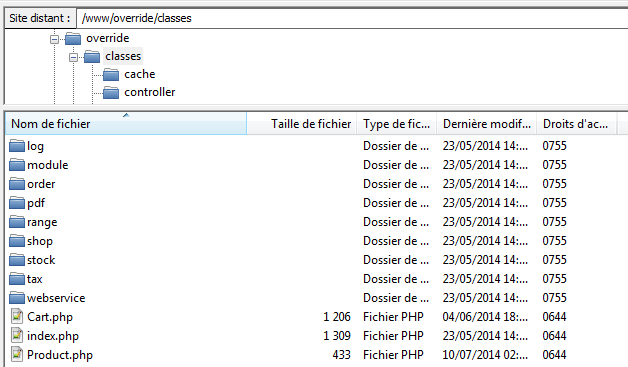Collapse the classes tree node
This screenshot has height=367, width=628.
(x=73, y=57)
